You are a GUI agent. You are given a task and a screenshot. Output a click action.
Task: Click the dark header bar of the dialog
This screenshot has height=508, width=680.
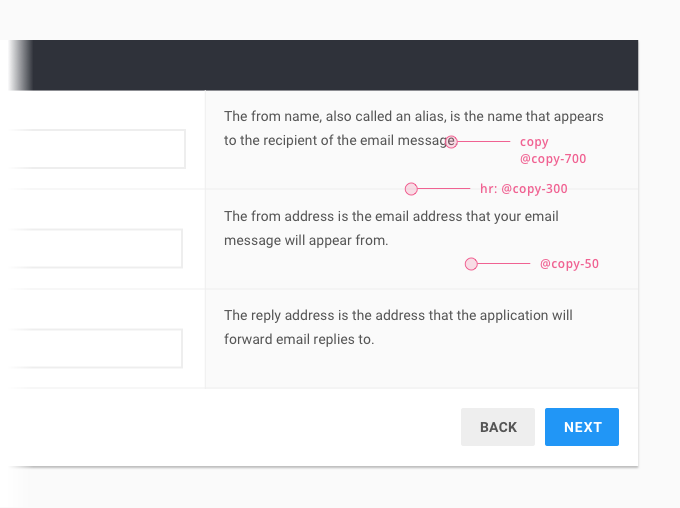(x=323, y=65)
